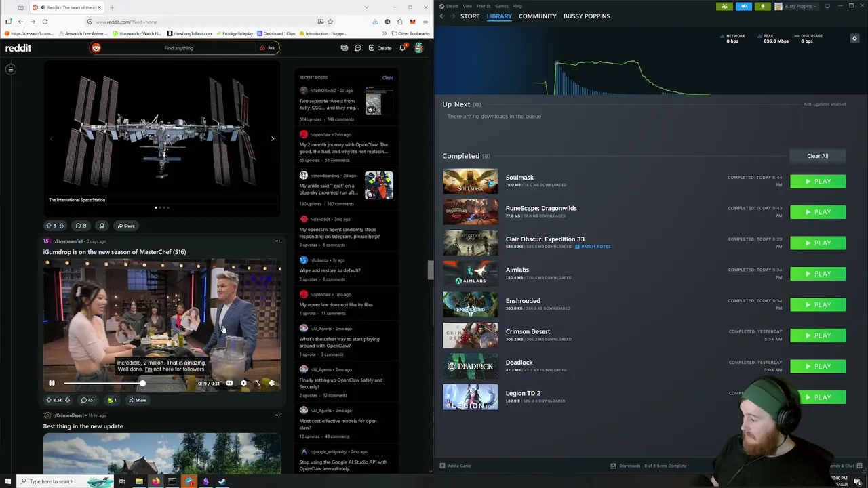
Task: Open the r/Lubuntu 'Wipe and restore to default?' post
Action: pos(330,270)
